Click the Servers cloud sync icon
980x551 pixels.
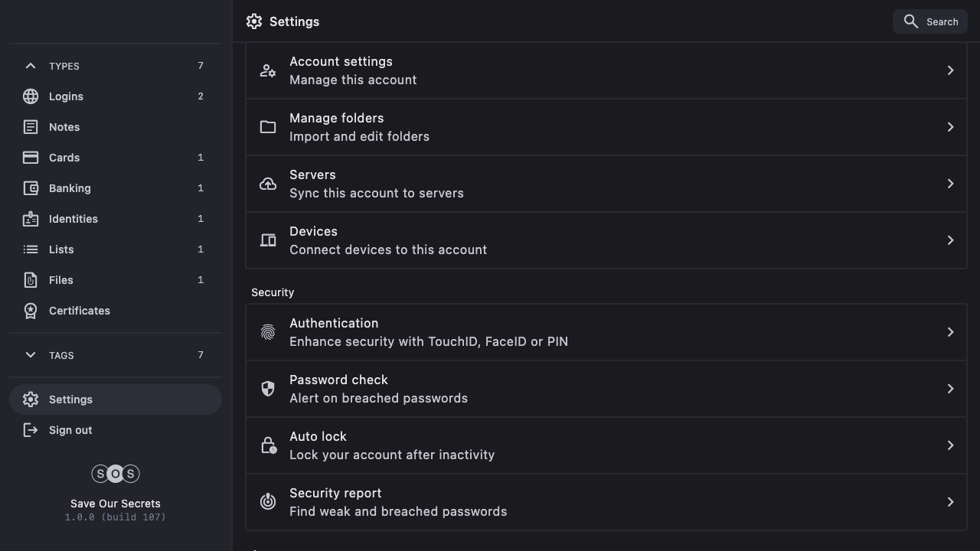click(268, 184)
